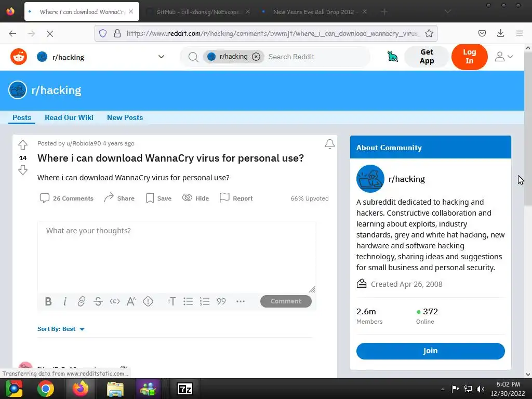Screen dimensions: 532x399
Task: Insert a bulleted list
Action: click(188, 301)
